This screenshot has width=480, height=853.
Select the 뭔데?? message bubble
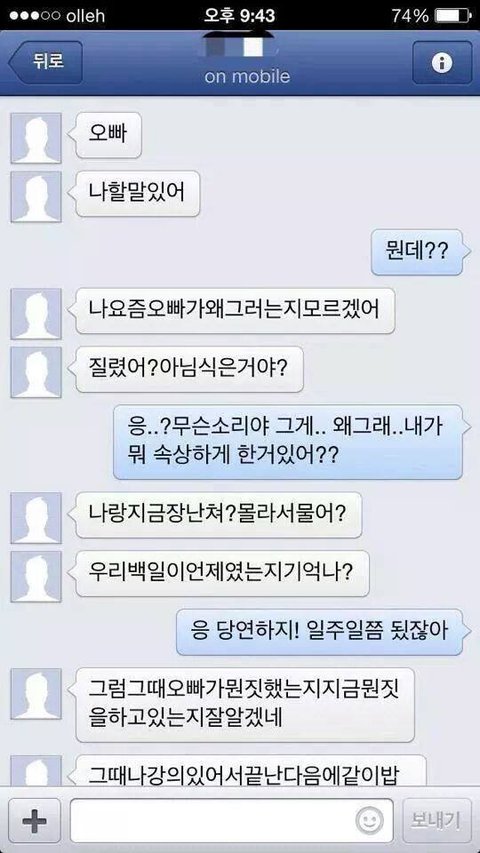[x=419, y=252]
